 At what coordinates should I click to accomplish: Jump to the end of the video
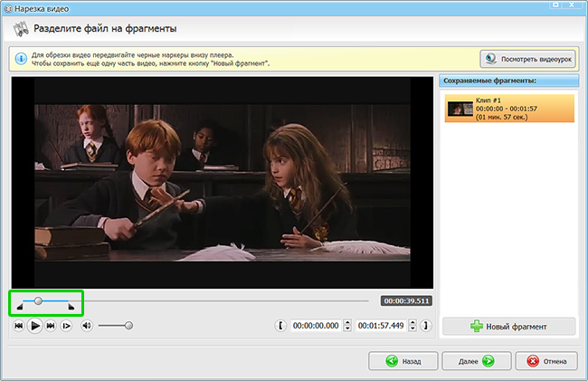[x=51, y=326]
